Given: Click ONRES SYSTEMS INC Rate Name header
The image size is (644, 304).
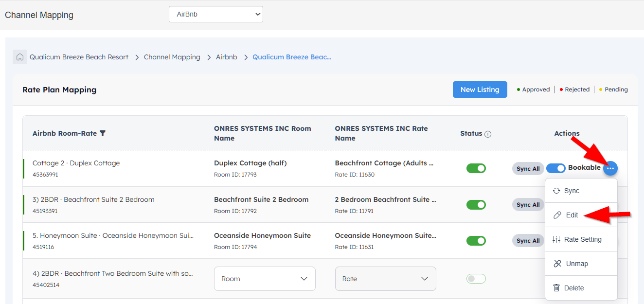Looking at the screenshot, I should (x=381, y=133).
